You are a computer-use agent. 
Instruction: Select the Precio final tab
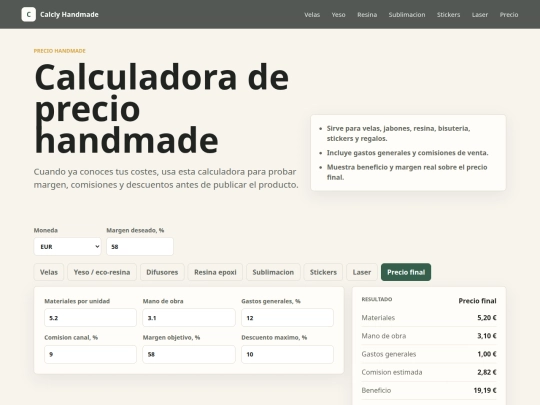pos(406,272)
